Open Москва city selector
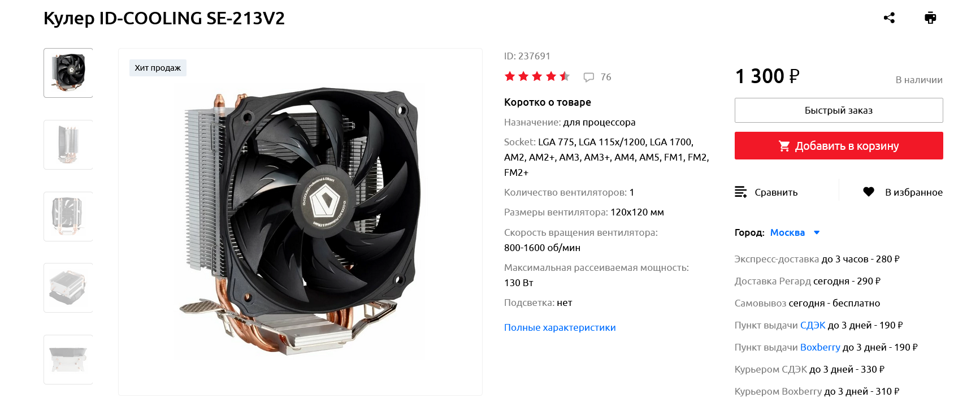980x406 pixels. pyautogui.click(x=787, y=232)
